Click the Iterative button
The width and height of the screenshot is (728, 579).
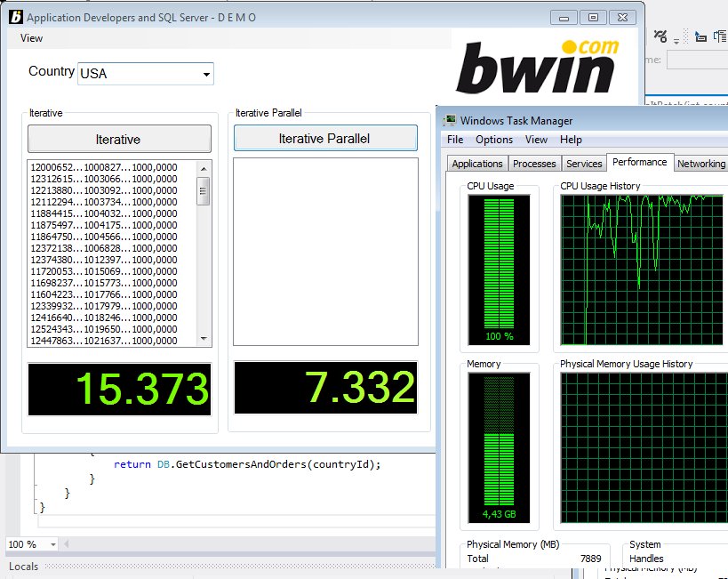click(119, 139)
